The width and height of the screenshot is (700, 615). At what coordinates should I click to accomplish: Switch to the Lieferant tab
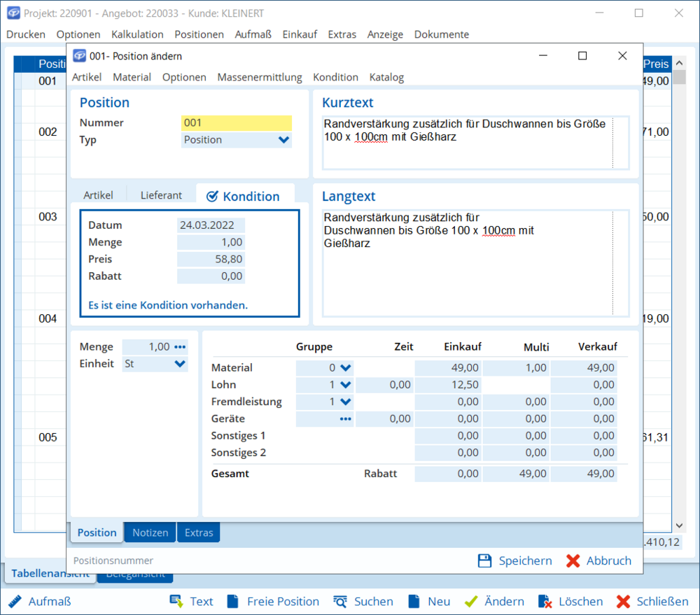161,195
